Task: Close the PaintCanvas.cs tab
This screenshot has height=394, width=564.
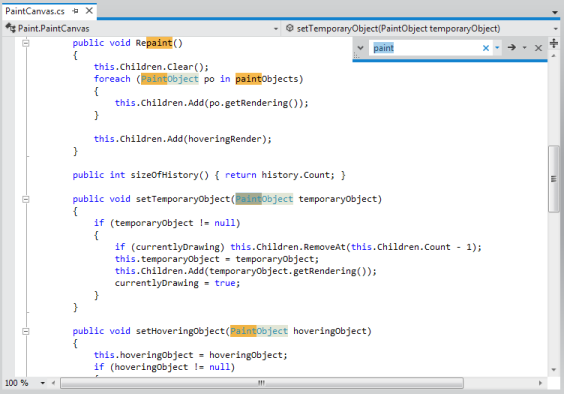Action: coord(89,11)
